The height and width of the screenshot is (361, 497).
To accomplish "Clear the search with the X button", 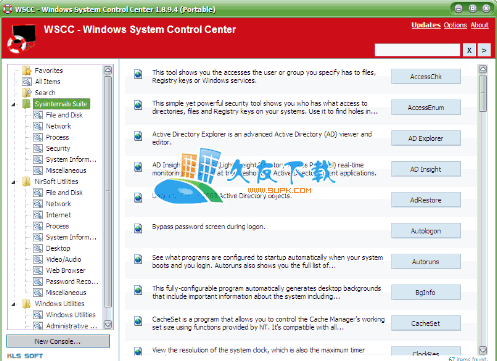I will [x=469, y=50].
